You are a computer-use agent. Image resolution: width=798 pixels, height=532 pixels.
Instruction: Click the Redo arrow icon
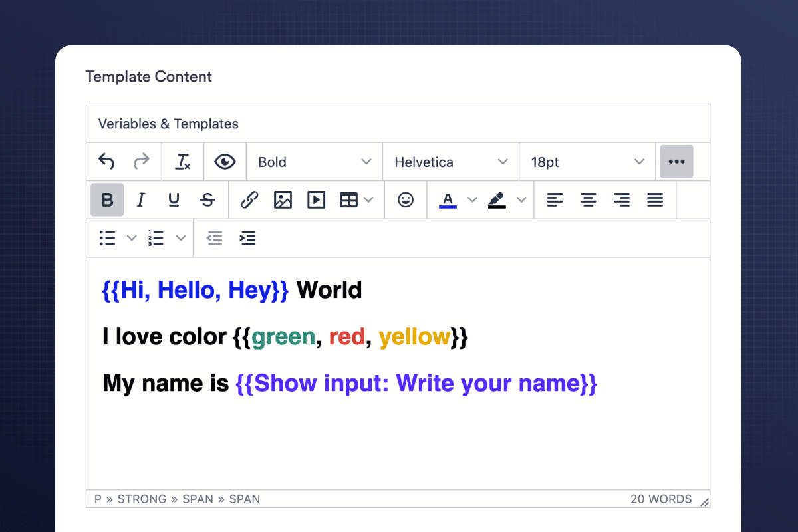(141, 162)
